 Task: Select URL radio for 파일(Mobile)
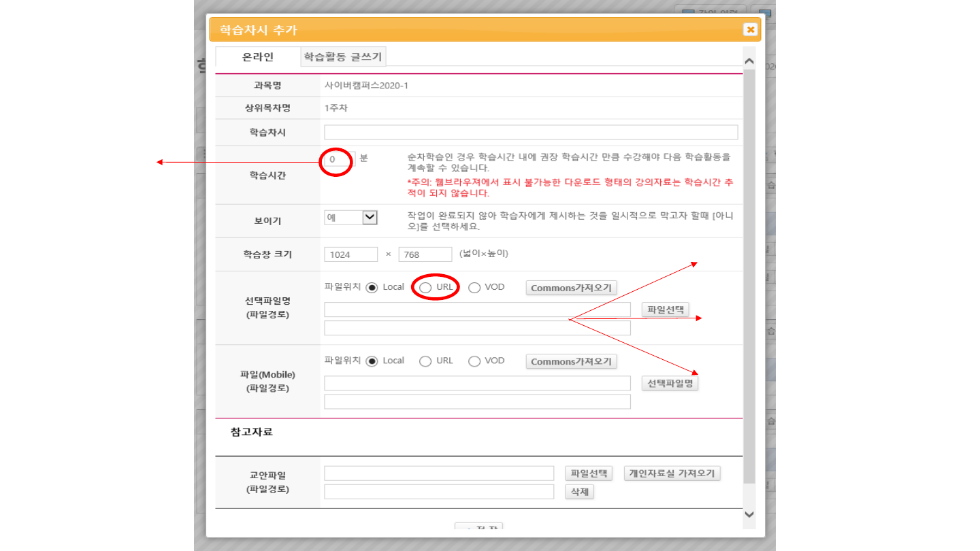pos(425,361)
